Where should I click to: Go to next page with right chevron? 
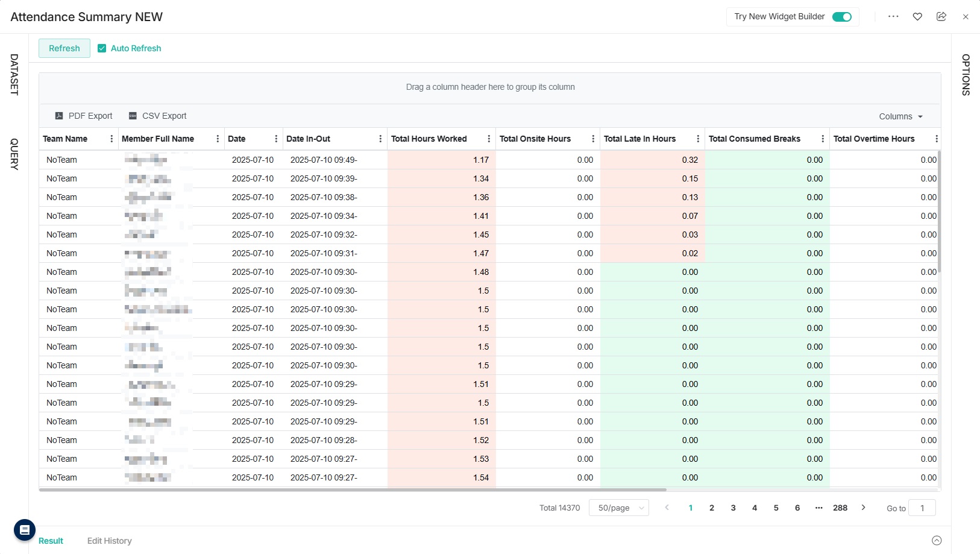tap(863, 508)
